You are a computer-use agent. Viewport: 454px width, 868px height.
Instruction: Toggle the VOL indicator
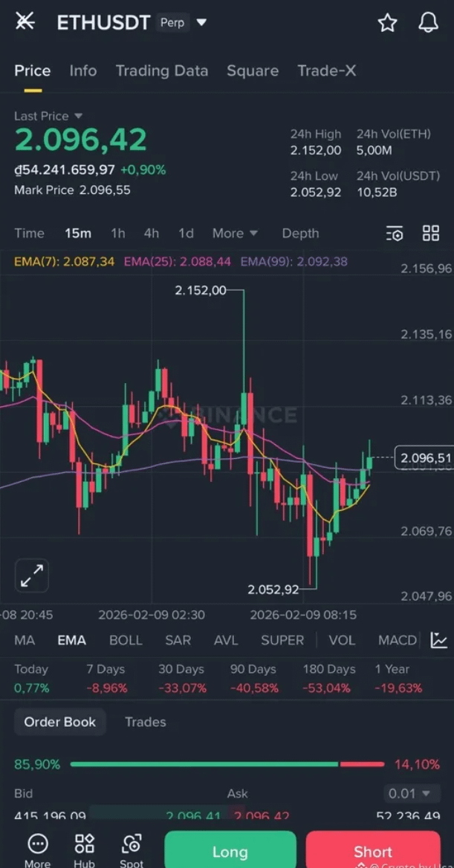342,640
